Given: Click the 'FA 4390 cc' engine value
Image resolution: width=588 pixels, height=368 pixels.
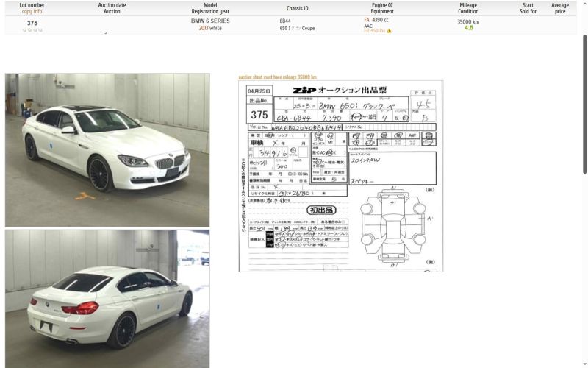Looking at the screenshot, I should 376,20.
